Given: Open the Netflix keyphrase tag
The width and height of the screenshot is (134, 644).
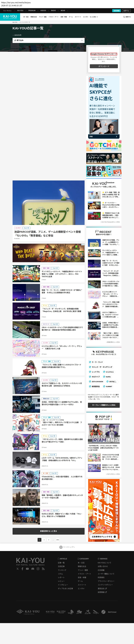Looking at the screenshot, I should click(107, 377).
